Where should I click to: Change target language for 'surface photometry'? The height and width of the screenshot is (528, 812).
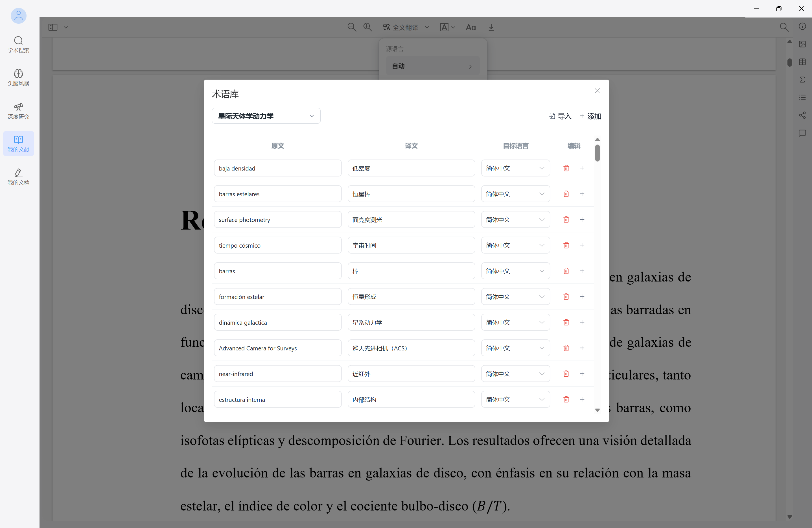(x=515, y=219)
